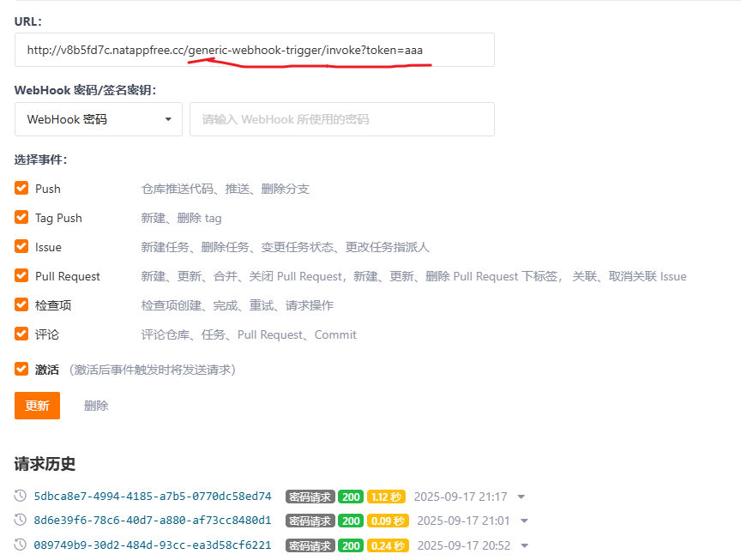Click the Issue event description text
Viewport: 741px width, 560px height.
coord(285,247)
